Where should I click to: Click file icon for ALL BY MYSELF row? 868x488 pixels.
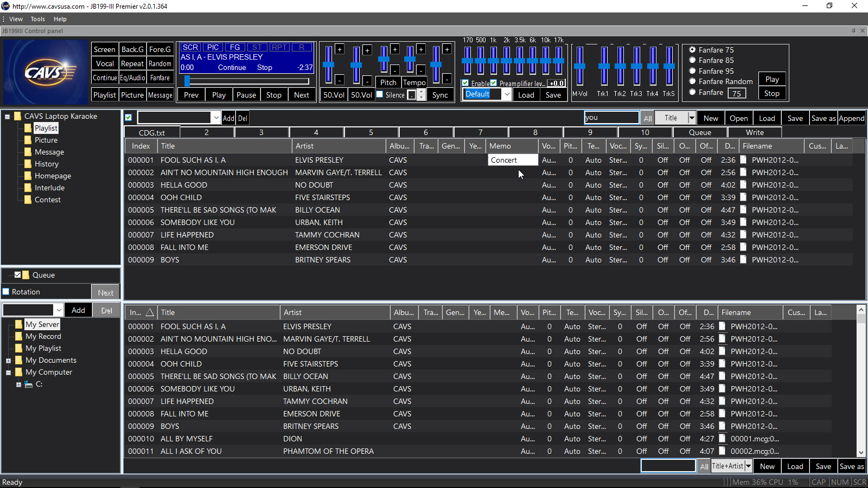[x=722, y=439]
